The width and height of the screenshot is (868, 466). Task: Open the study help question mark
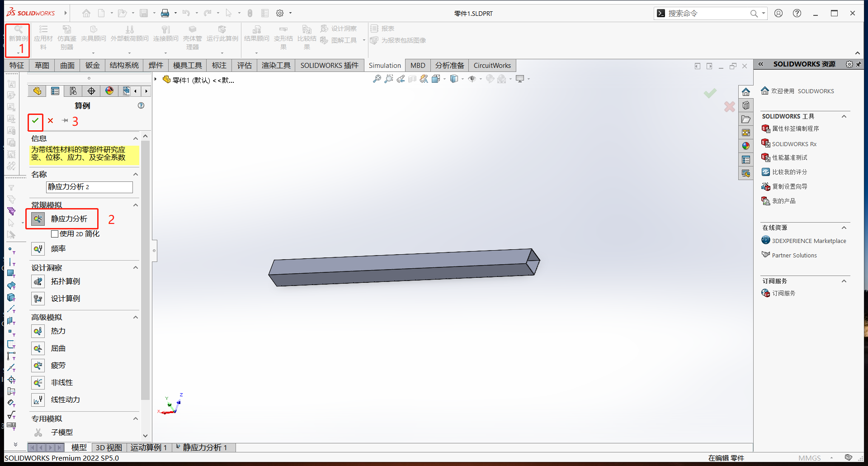tap(141, 105)
